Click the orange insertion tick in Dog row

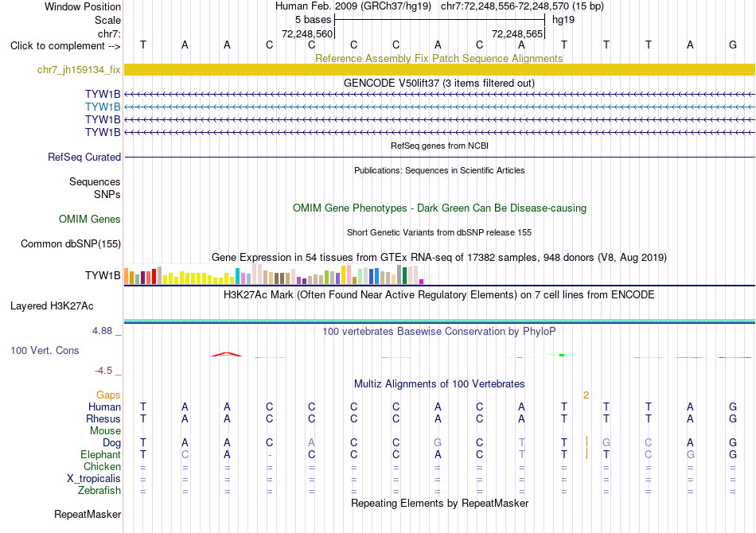pos(586,442)
